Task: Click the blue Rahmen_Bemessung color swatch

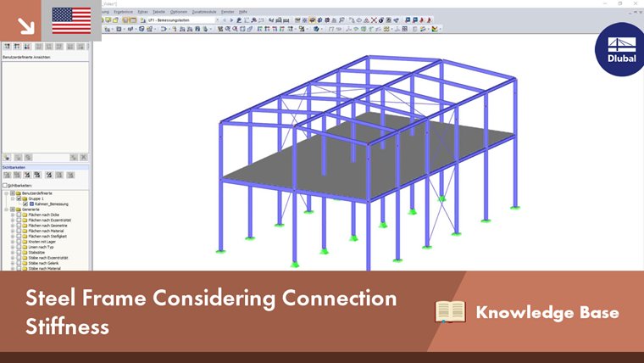Action: [31, 204]
